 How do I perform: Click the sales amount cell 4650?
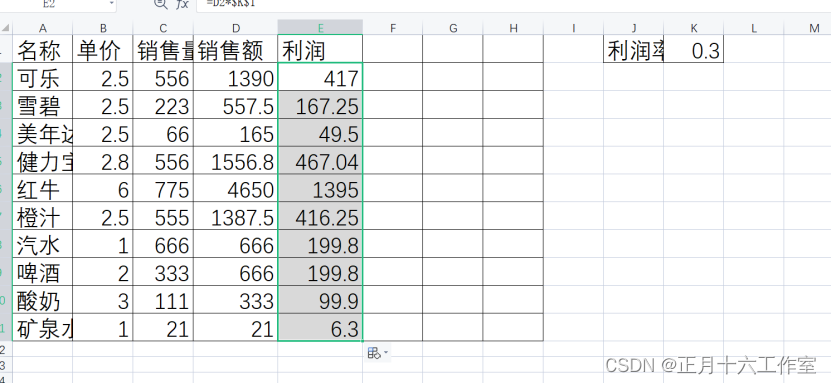pyautogui.click(x=236, y=189)
